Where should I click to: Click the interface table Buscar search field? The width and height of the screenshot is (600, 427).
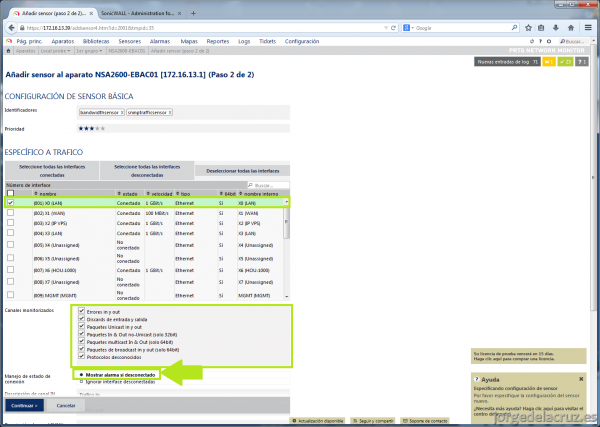coord(268,185)
